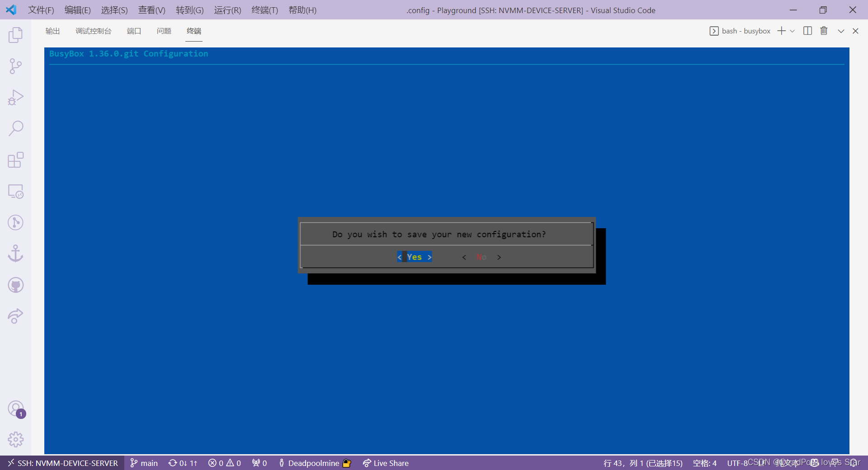This screenshot has height=470, width=868.
Task: Click the forwarded ports 0 indicator
Action: pos(259,463)
